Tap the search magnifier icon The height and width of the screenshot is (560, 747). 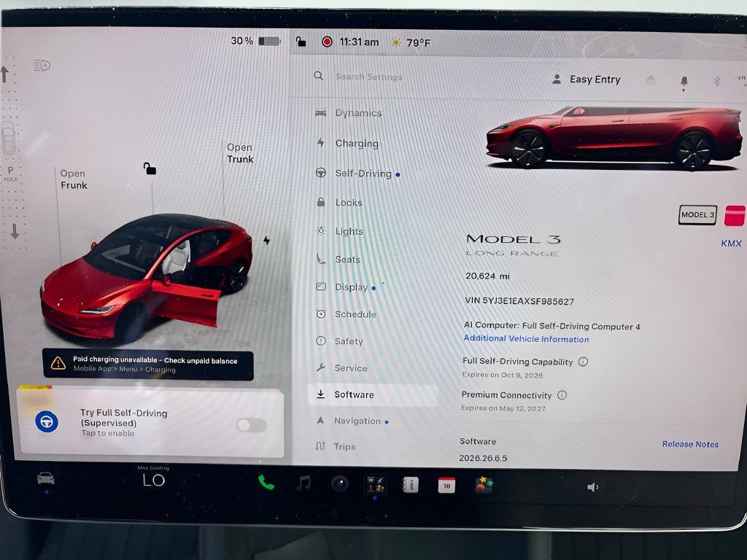(x=319, y=76)
